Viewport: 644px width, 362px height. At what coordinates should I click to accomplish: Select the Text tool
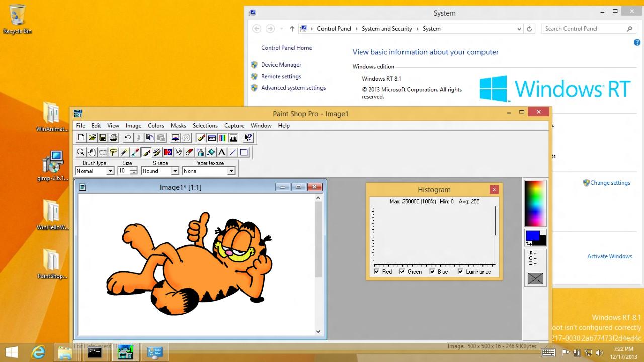point(222,152)
